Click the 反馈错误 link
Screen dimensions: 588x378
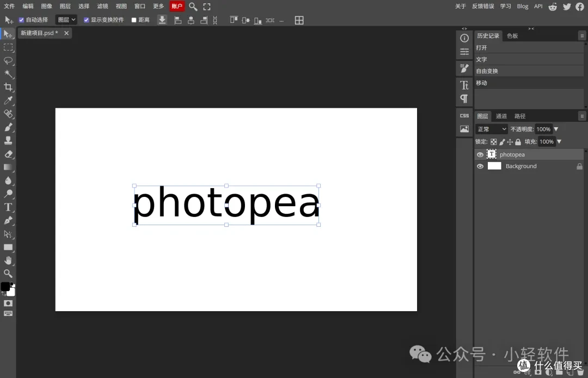pyautogui.click(x=483, y=7)
